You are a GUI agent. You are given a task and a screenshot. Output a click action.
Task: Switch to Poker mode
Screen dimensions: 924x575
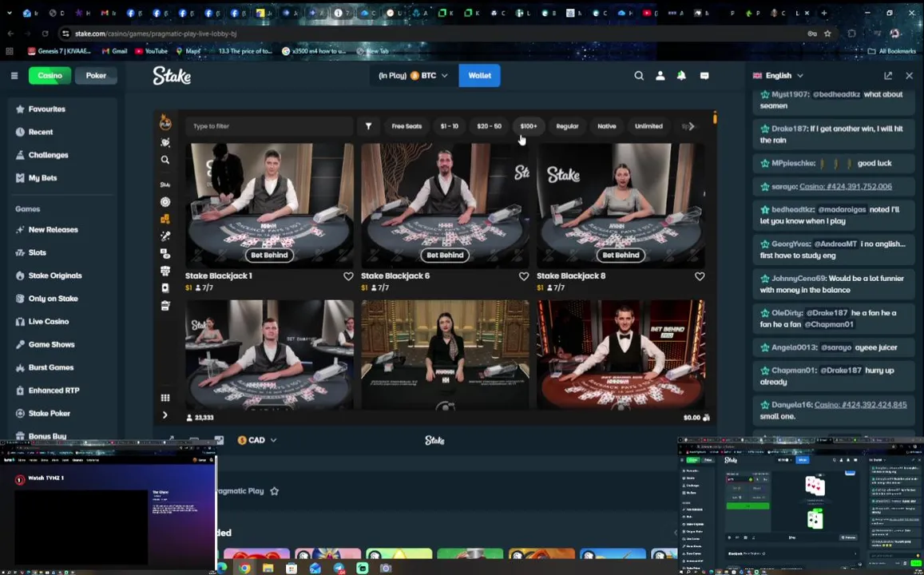point(96,75)
